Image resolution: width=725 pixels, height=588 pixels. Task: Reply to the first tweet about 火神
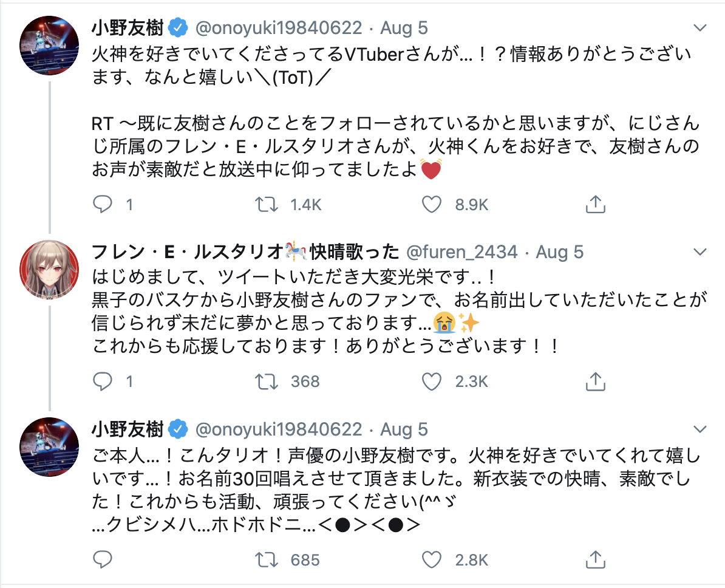point(103,205)
